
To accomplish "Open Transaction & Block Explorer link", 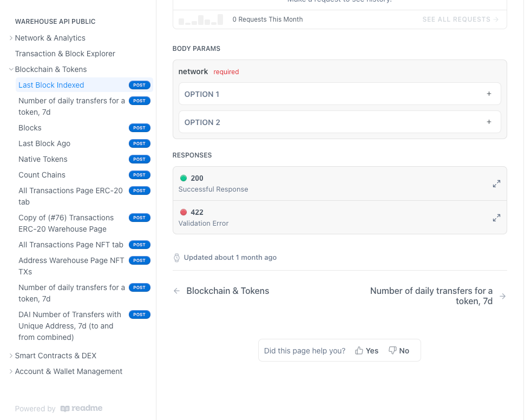I will (65, 54).
